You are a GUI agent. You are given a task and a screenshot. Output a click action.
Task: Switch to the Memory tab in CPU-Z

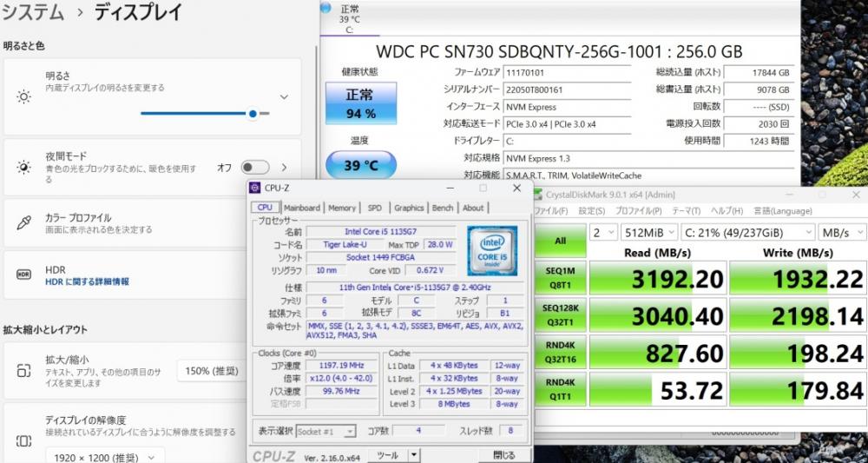coord(341,208)
